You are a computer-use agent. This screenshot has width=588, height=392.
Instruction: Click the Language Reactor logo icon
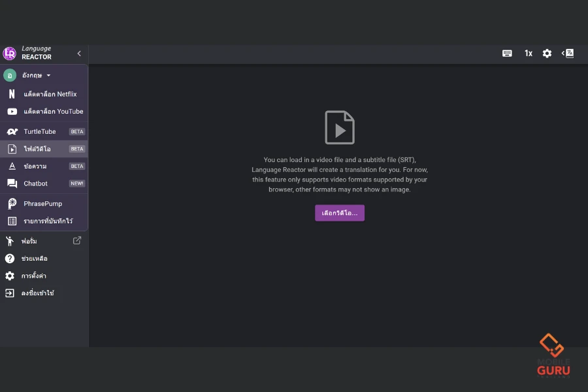click(x=10, y=54)
